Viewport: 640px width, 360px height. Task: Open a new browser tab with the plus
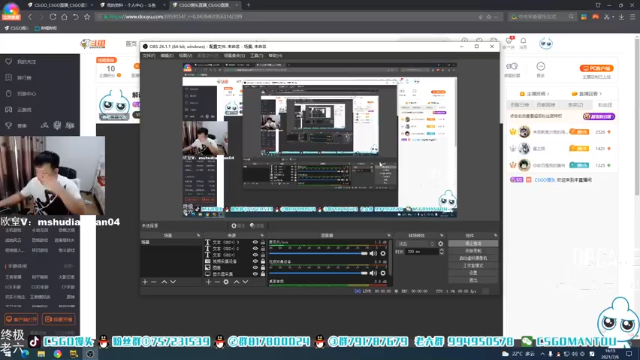[248, 5]
